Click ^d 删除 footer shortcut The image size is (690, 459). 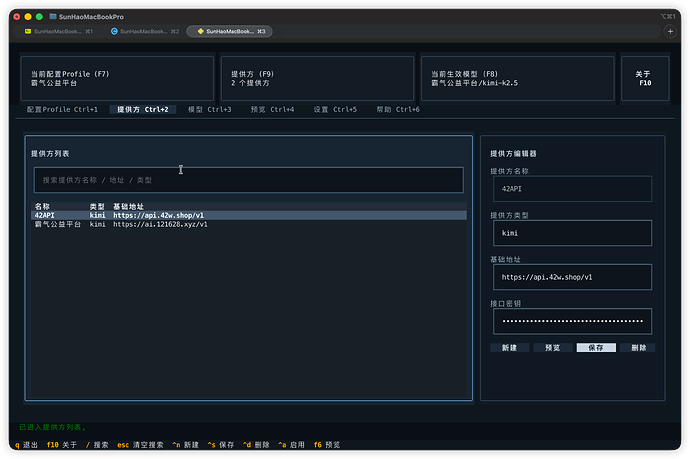(256, 445)
